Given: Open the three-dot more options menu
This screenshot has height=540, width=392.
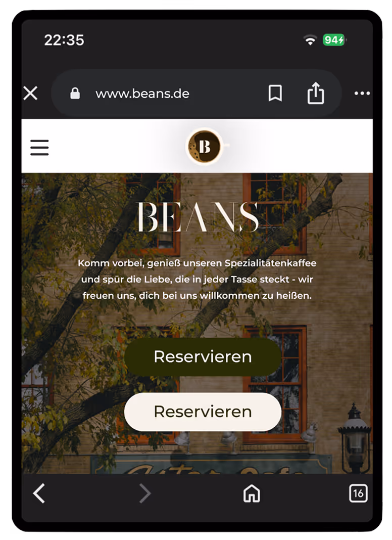Looking at the screenshot, I should [362, 94].
